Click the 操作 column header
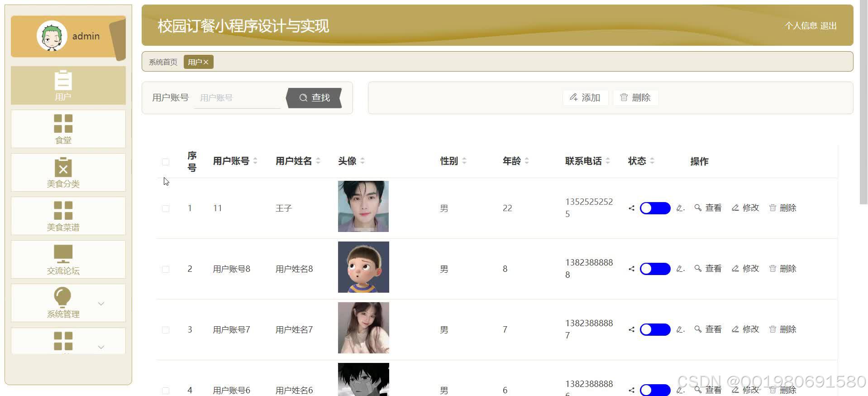This screenshot has height=396, width=868. [699, 161]
